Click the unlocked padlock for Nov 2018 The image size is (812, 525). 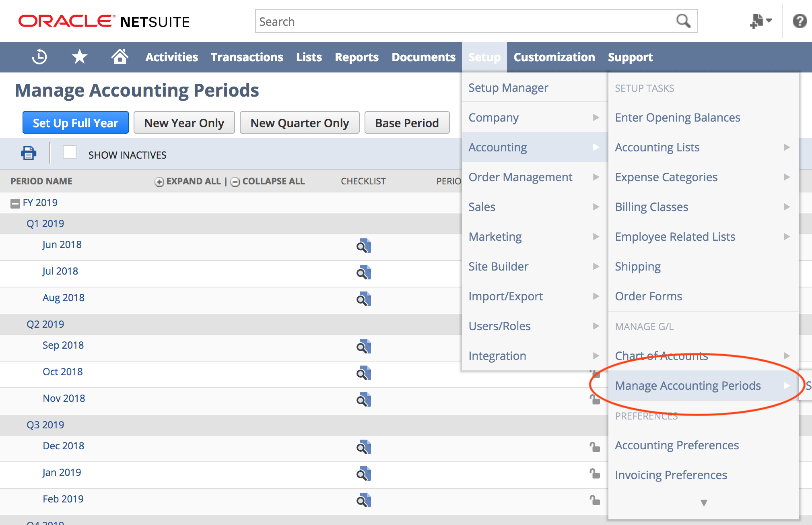point(595,399)
